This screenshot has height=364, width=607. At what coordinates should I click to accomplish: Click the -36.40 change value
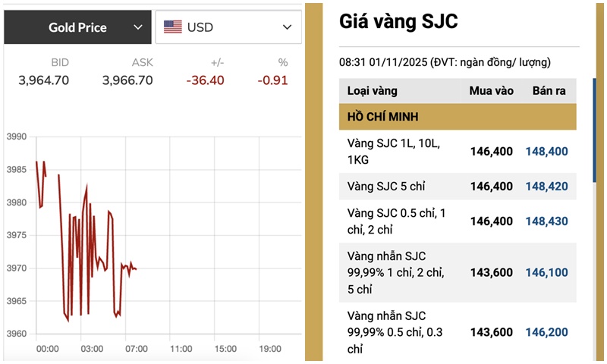(207, 80)
